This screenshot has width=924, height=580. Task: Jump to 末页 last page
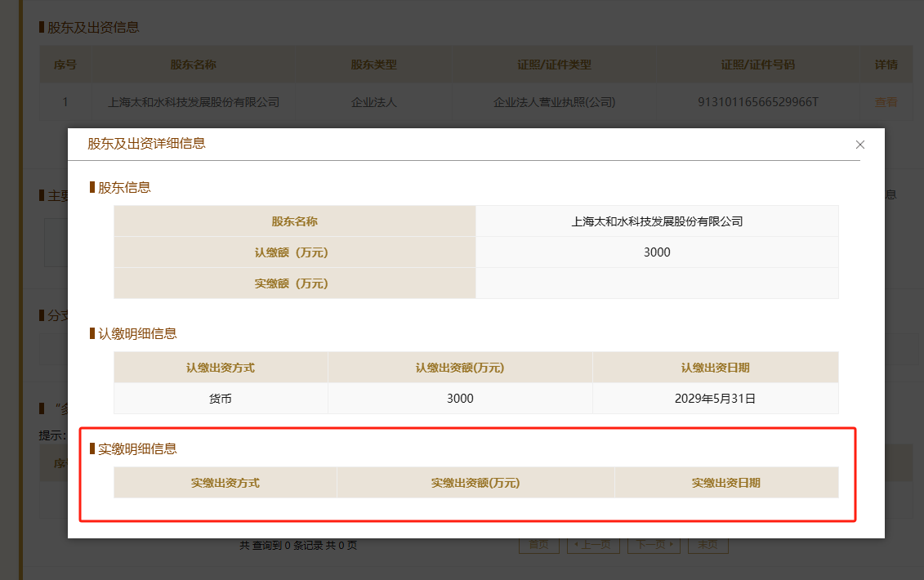coord(708,545)
